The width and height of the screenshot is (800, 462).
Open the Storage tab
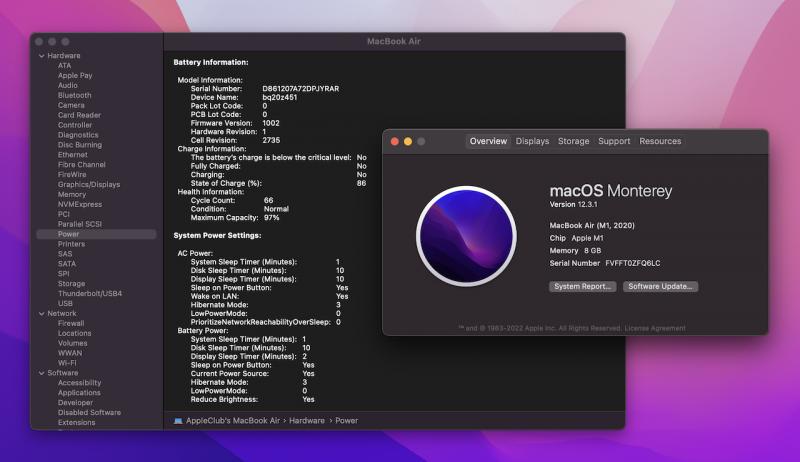[573, 141]
